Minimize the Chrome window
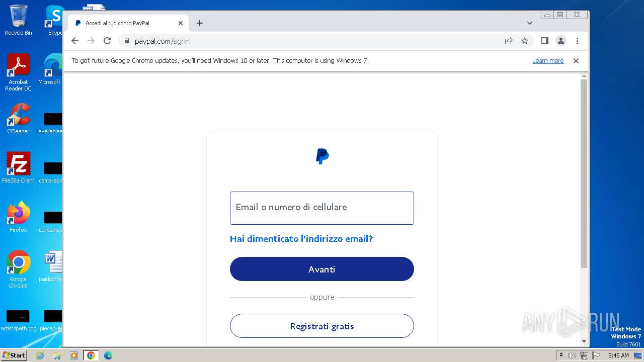 pyautogui.click(x=547, y=15)
